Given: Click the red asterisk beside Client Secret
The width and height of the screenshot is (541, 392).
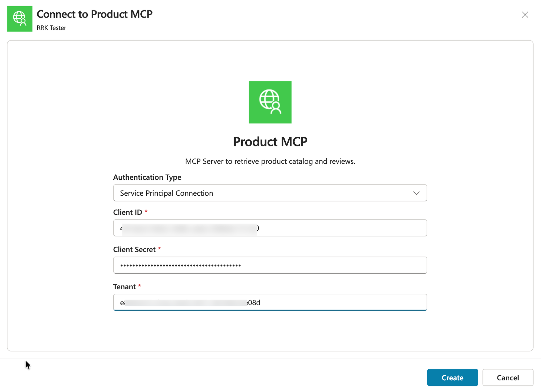Looking at the screenshot, I should (x=159, y=249).
